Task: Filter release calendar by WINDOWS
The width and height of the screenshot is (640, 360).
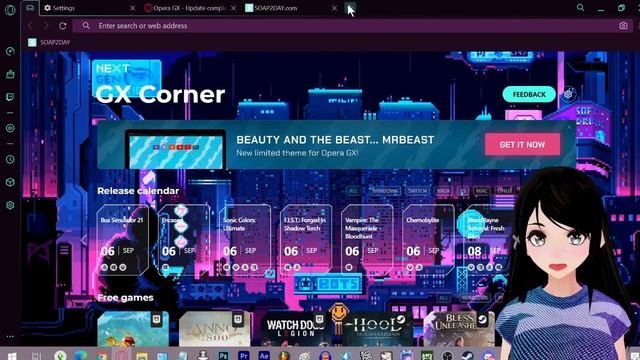Action: tap(384, 191)
